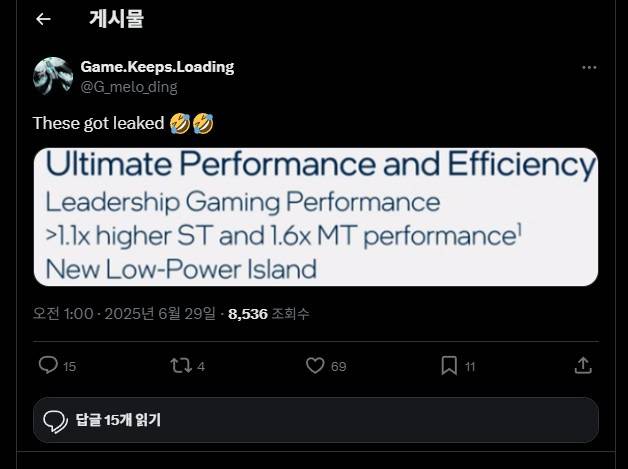Open the Game.Keeps.Loading profile avatar

[x=52, y=76]
